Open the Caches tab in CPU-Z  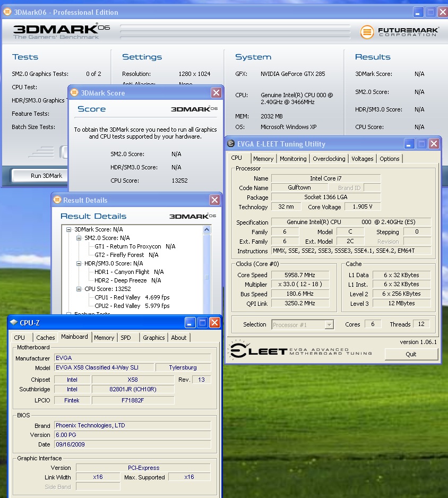pyautogui.click(x=46, y=337)
